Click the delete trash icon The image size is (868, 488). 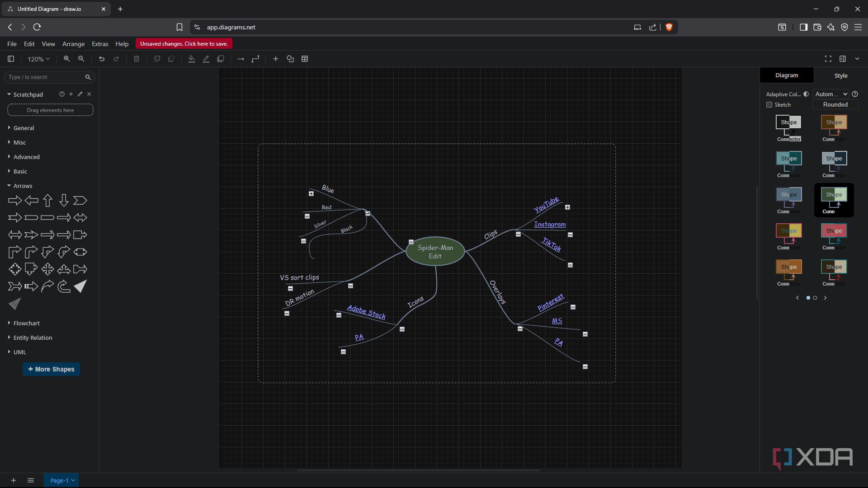coord(137,59)
